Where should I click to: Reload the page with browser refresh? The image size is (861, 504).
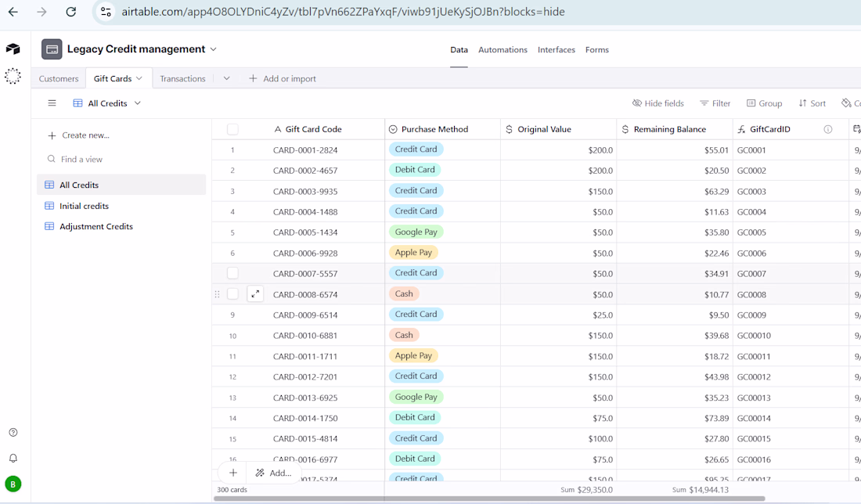pos(71,12)
